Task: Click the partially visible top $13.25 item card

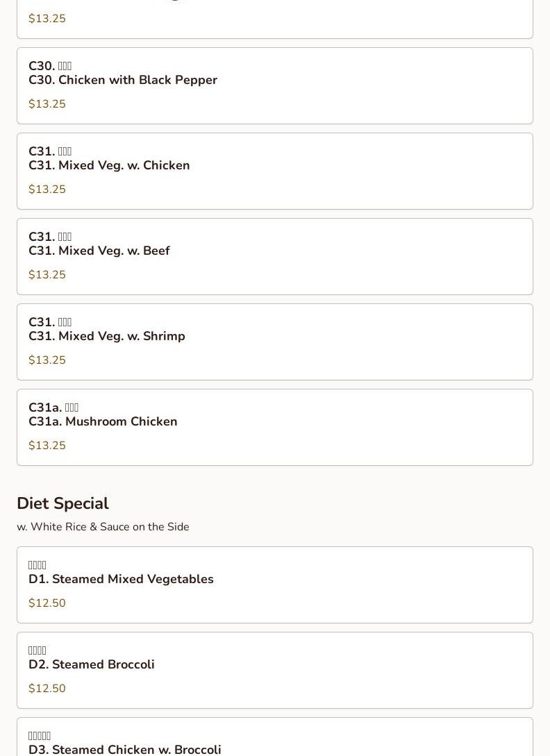Action: [274, 19]
